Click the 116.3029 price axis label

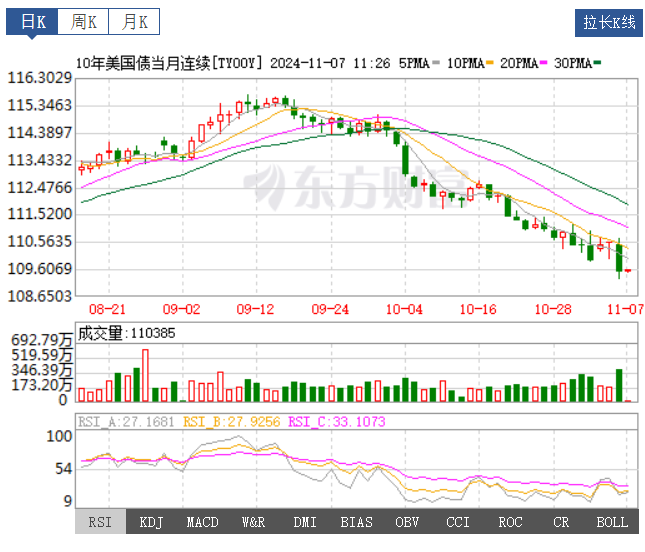point(40,78)
